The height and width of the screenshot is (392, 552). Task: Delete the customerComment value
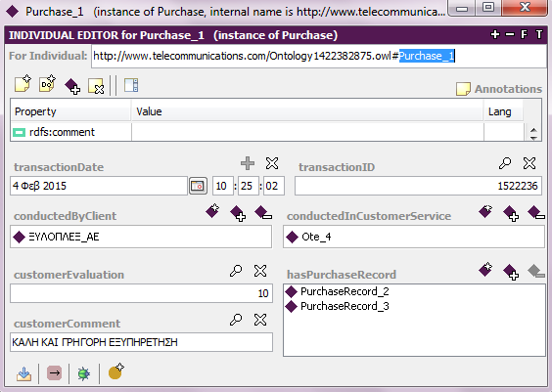click(x=260, y=320)
